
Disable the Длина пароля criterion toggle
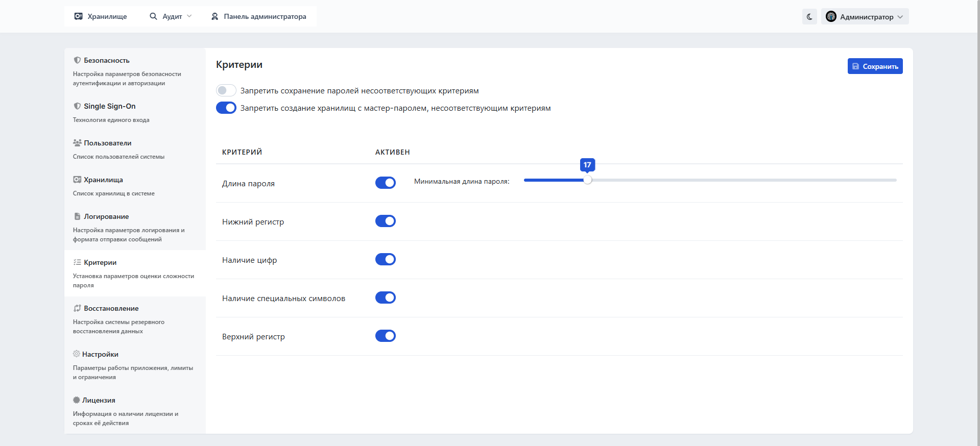[x=385, y=183]
